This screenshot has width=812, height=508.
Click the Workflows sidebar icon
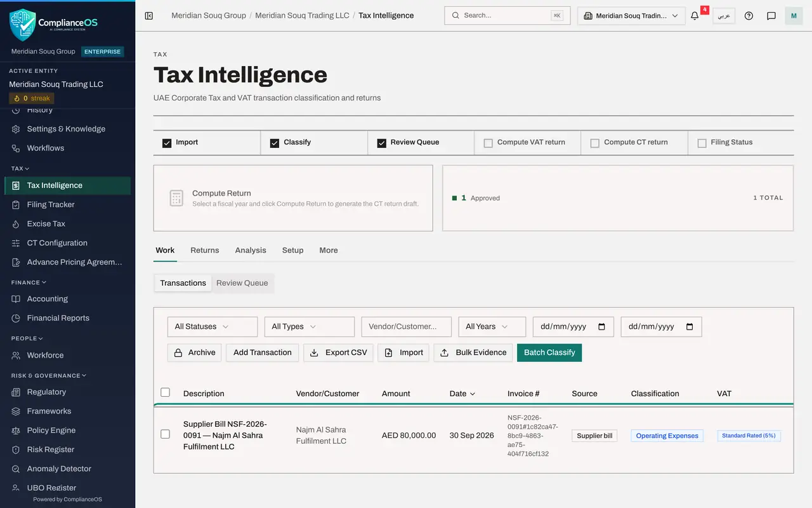(x=16, y=148)
